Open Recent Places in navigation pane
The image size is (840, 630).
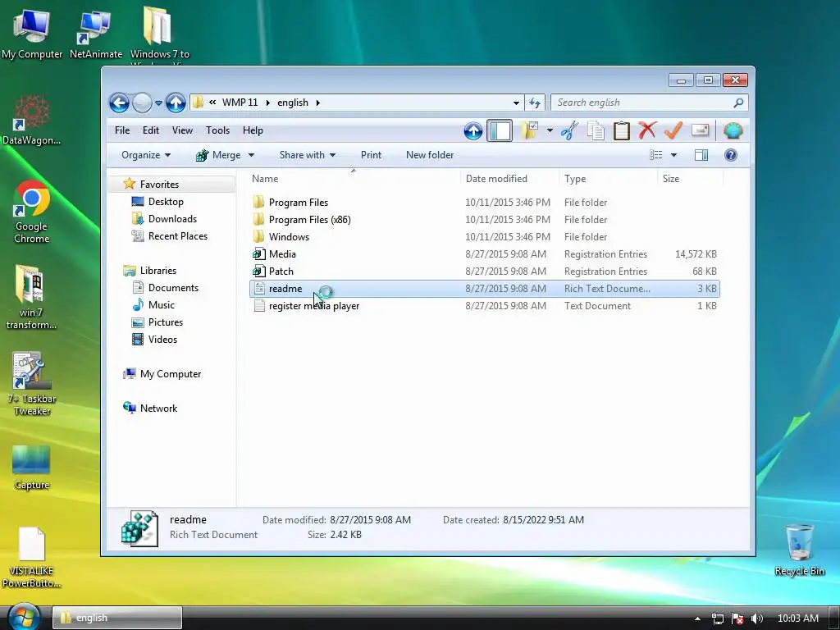[x=178, y=235]
